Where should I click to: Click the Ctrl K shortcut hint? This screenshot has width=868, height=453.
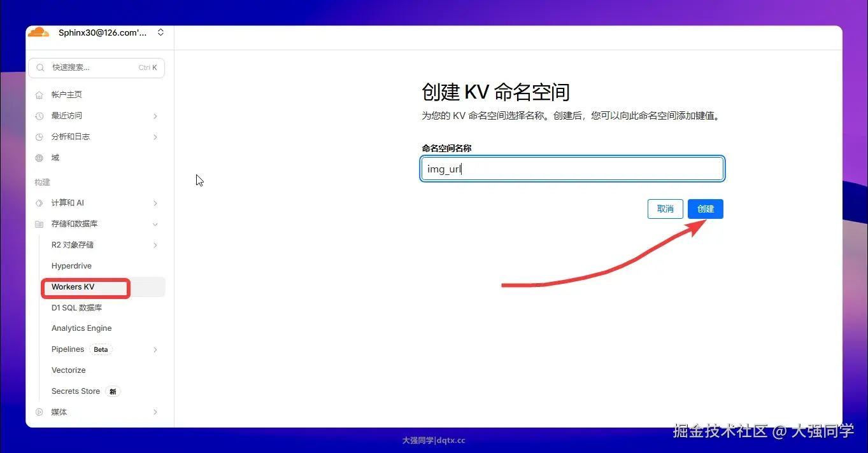pyautogui.click(x=148, y=67)
